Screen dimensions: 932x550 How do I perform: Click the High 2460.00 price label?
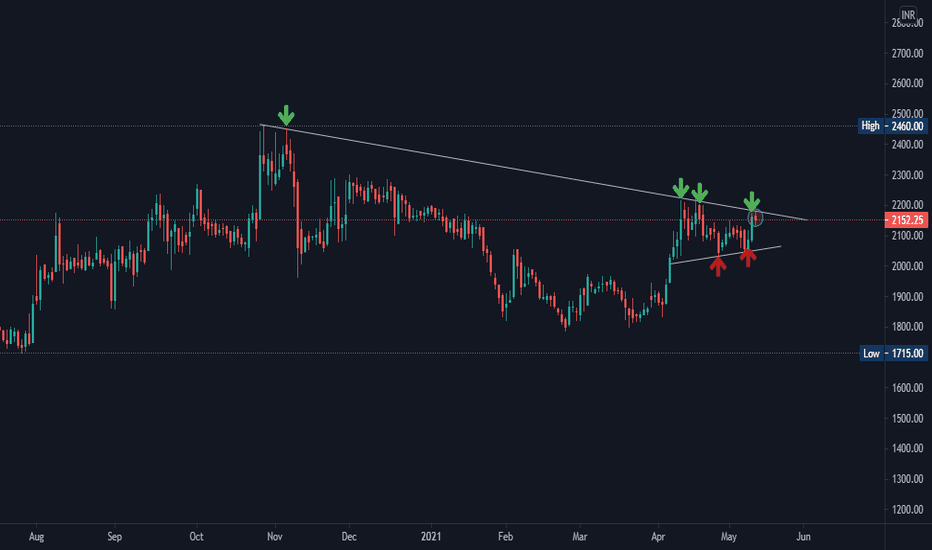[x=892, y=126]
